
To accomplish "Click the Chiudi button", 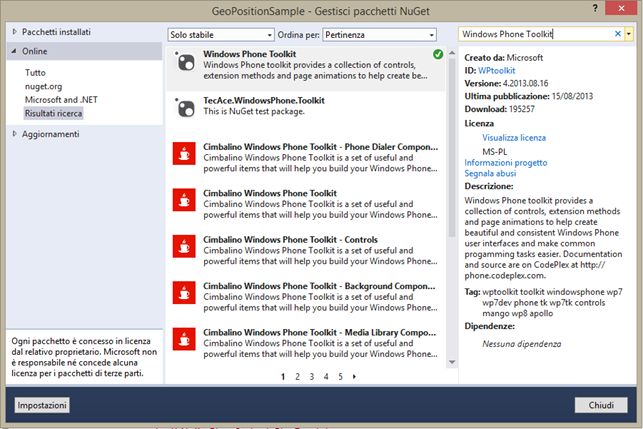I will [x=601, y=405].
